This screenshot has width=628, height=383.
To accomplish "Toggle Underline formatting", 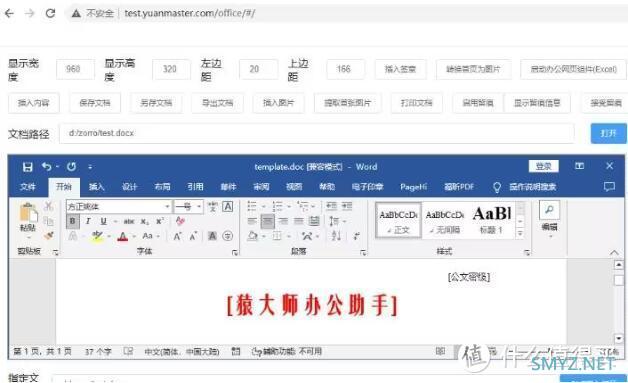I will point(103,221).
